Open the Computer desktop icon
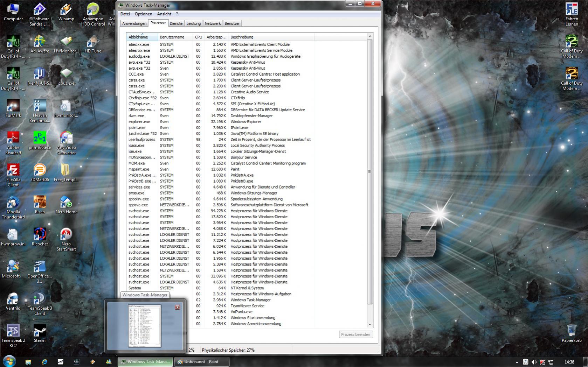This screenshot has width=588, height=367. 13,12
